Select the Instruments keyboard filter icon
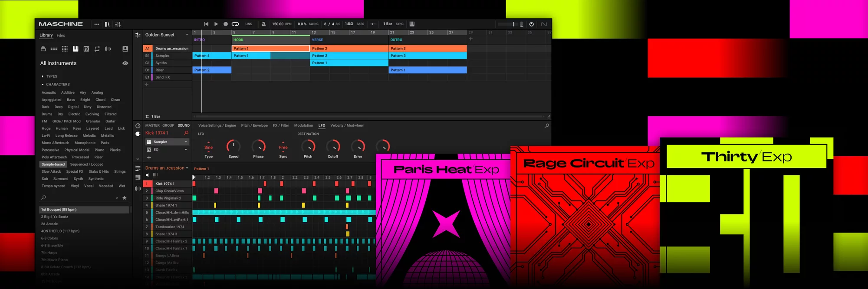The height and width of the screenshot is (289, 868). coord(76,49)
